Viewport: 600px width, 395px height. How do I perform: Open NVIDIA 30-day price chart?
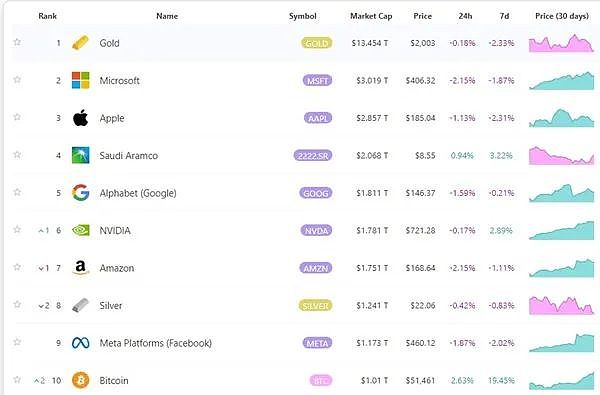pyautogui.click(x=561, y=230)
